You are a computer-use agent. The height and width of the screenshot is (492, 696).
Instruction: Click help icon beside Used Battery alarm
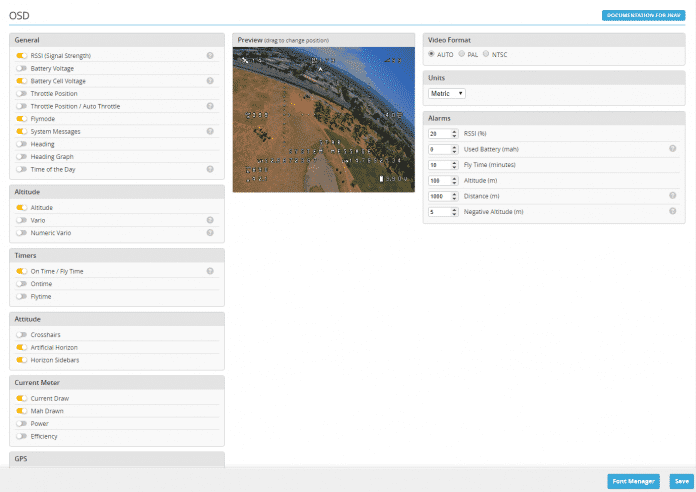pyautogui.click(x=673, y=148)
